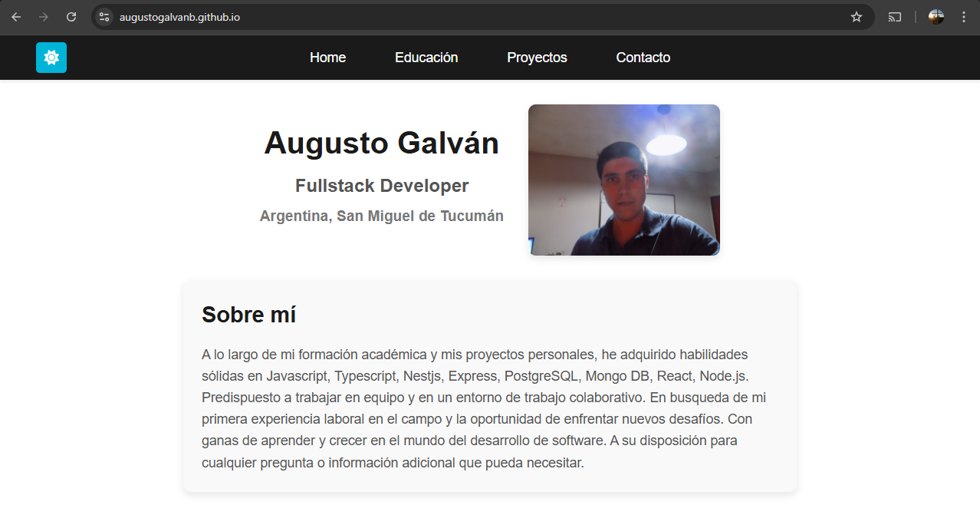The image size is (980, 525).
Task: Open the cast icon in the browser toolbar
Action: click(894, 17)
